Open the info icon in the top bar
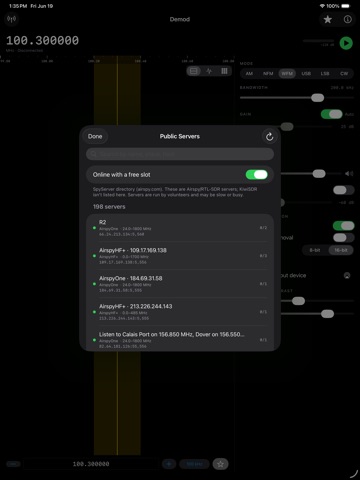The width and height of the screenshot is (360, 480). [x=348, y=20]
